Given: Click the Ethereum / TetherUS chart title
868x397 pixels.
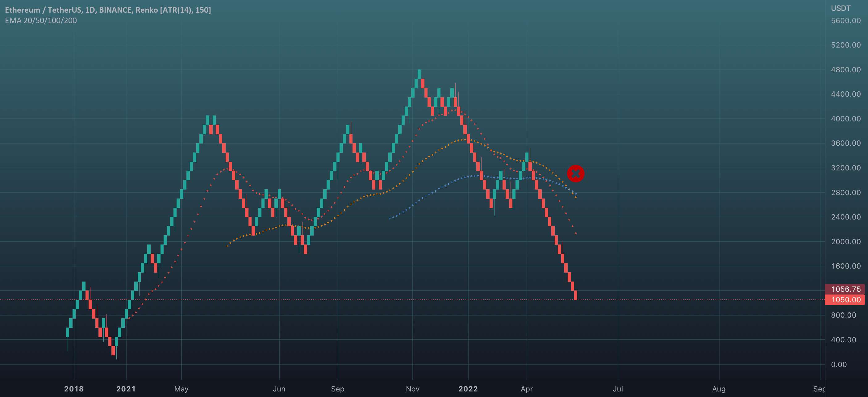Looking at the screenshot, I should click(x=108, y=10).
